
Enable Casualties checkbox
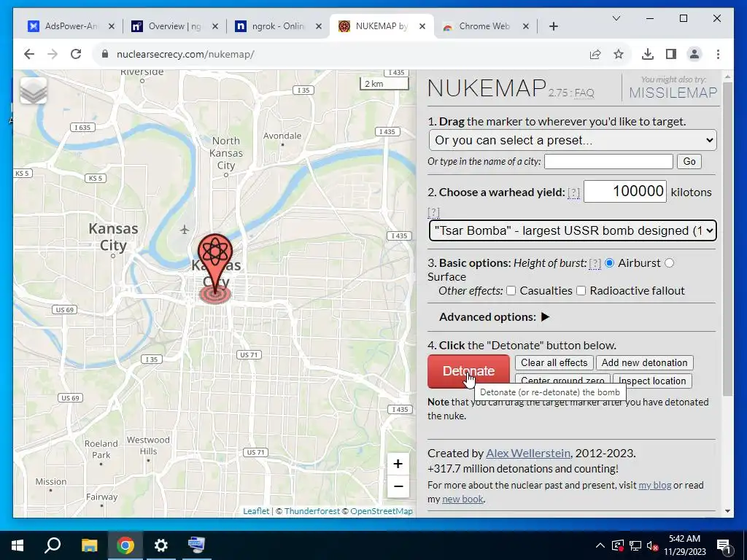coord(511,290)
